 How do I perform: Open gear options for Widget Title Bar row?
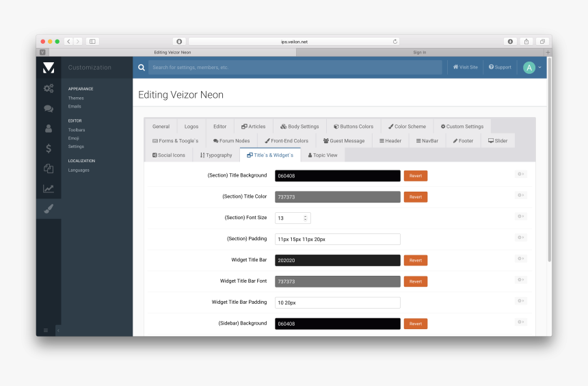[x=520, y=258]
